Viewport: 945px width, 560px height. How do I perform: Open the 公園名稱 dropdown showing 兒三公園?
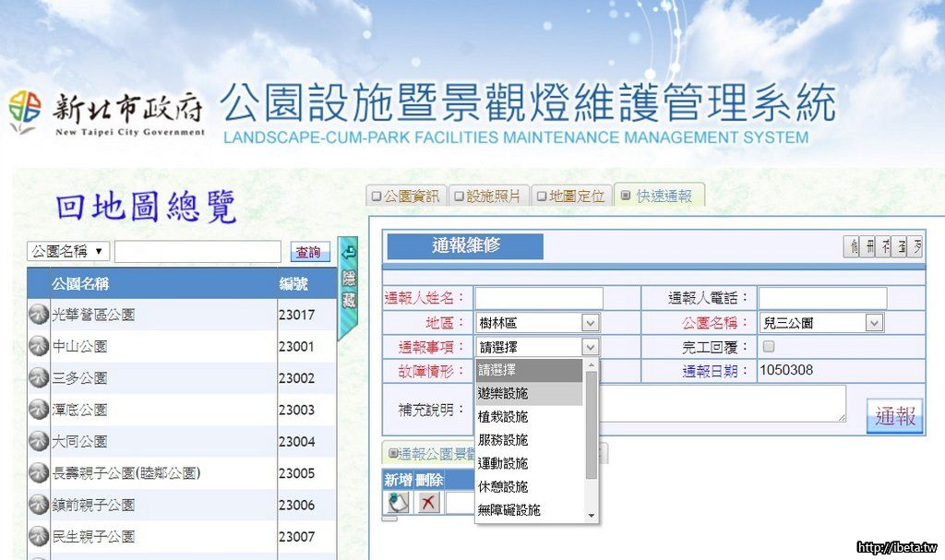[x=821, y=323]
